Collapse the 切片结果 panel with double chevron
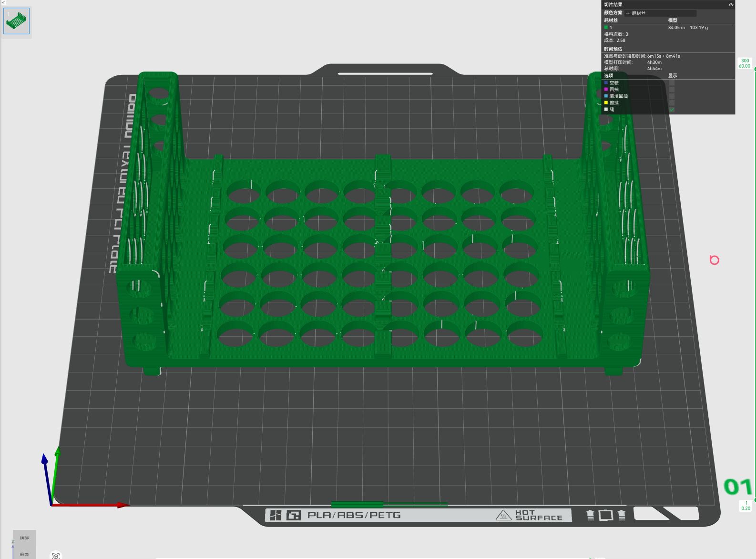Screen dimensions: 756x559 tap(731, 5)
